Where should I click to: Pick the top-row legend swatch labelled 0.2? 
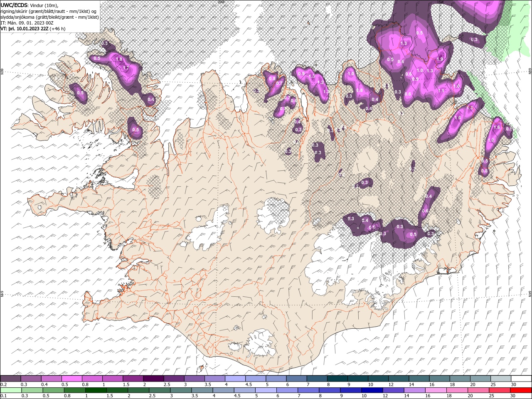11,379
